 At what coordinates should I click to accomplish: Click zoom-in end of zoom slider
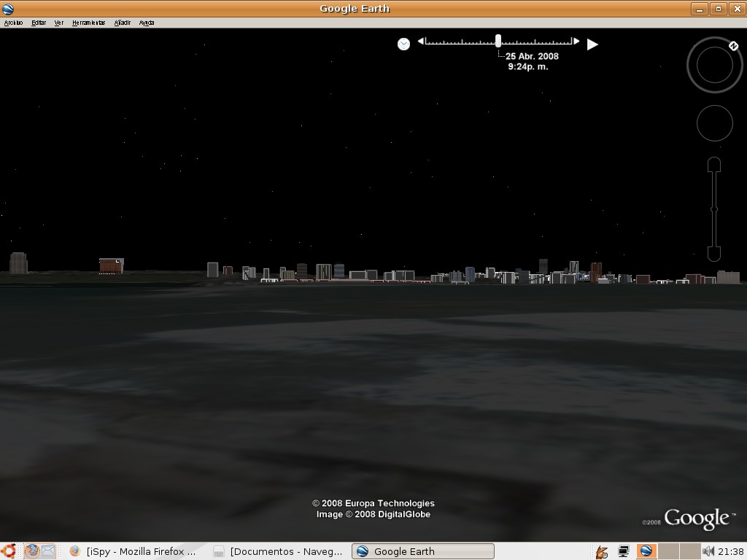714,164
